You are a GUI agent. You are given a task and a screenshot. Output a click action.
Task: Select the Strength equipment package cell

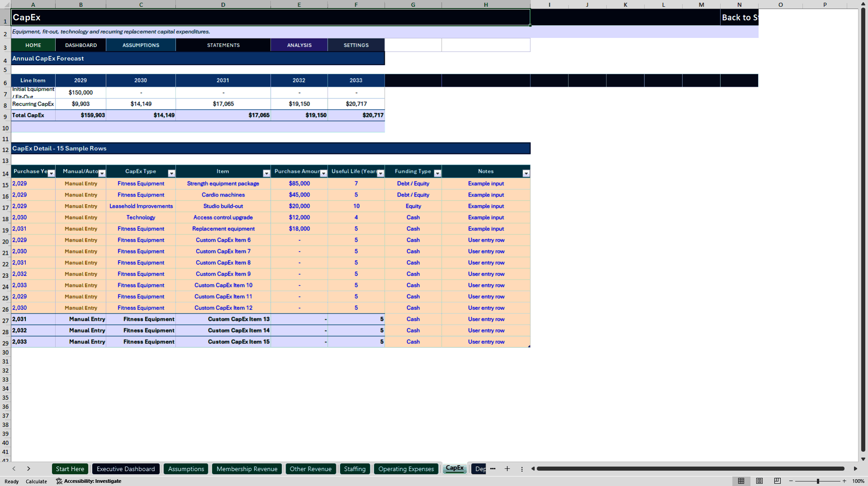pos(223,183)
